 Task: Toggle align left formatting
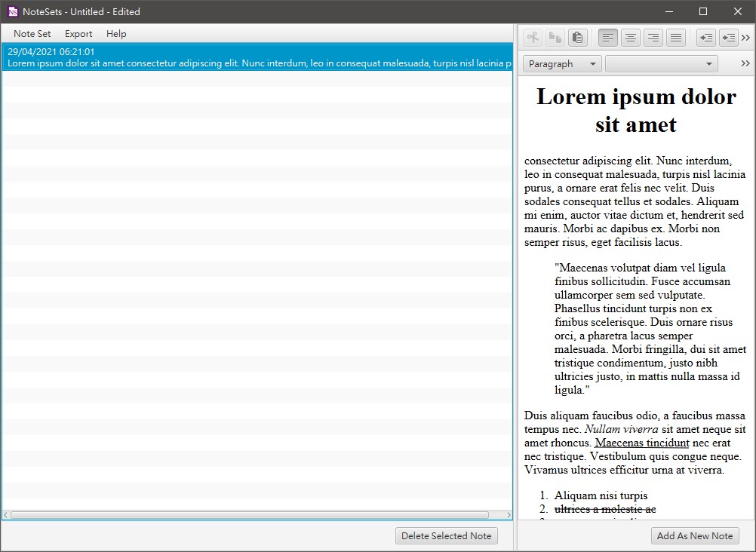608,38
